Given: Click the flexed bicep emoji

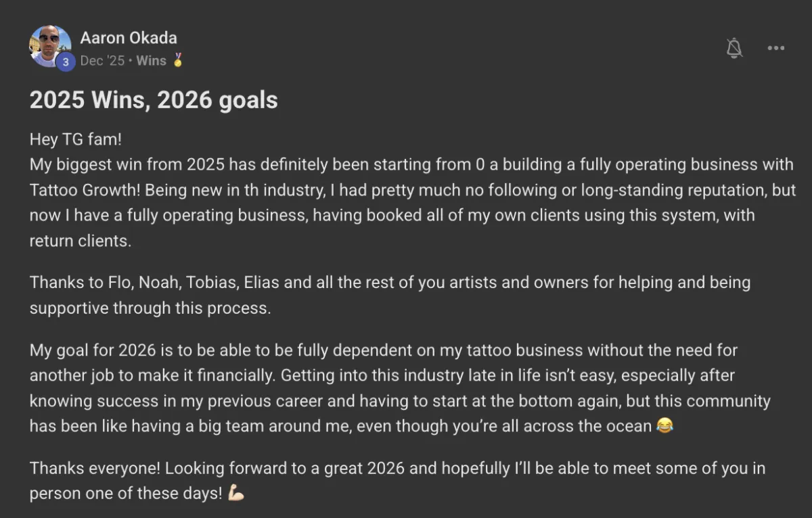Looking at the screenshot, I should pos(236,494).
